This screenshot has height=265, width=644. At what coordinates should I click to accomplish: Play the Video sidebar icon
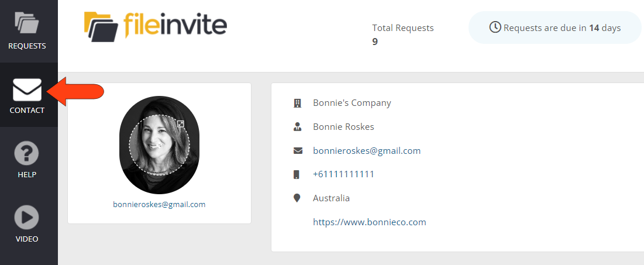[x=27, y=218]
